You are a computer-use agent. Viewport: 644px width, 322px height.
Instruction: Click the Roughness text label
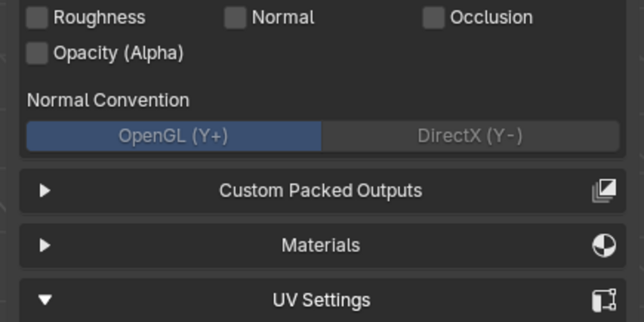pos(99,18)
